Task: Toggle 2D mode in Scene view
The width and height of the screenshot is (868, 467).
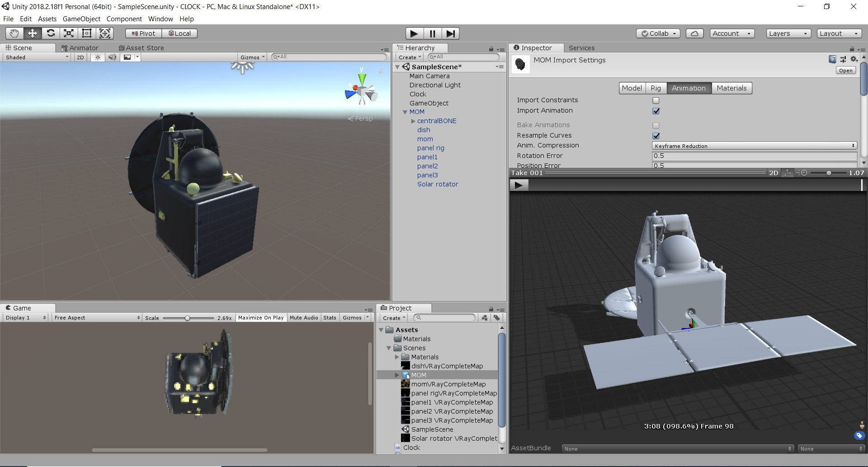Action: point(80,57)
